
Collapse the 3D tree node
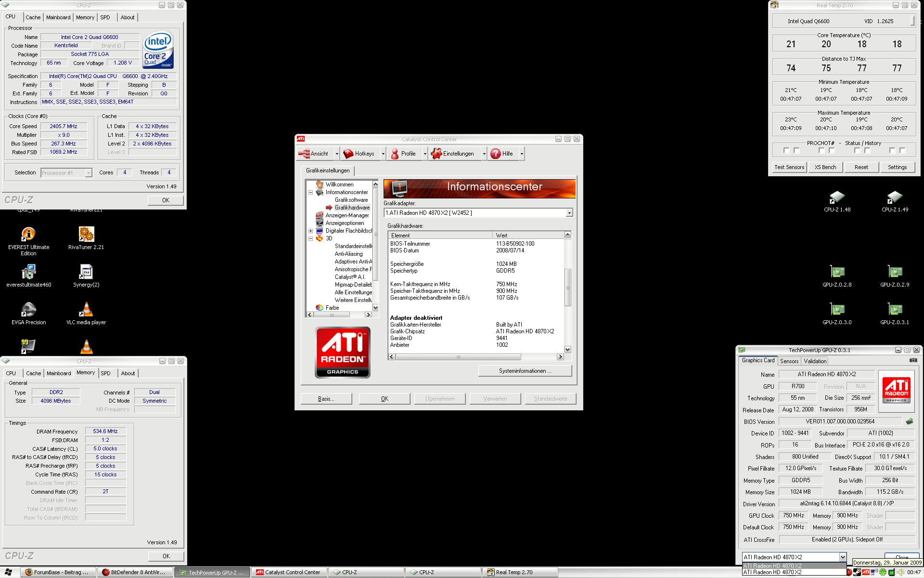[x=311, y=238]
